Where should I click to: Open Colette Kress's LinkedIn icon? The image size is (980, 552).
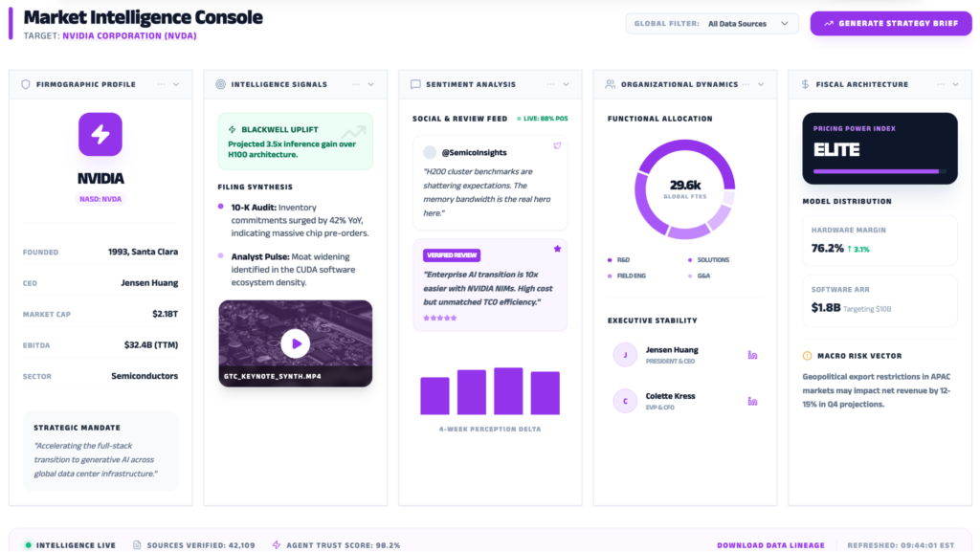click(x=752, y=401)
